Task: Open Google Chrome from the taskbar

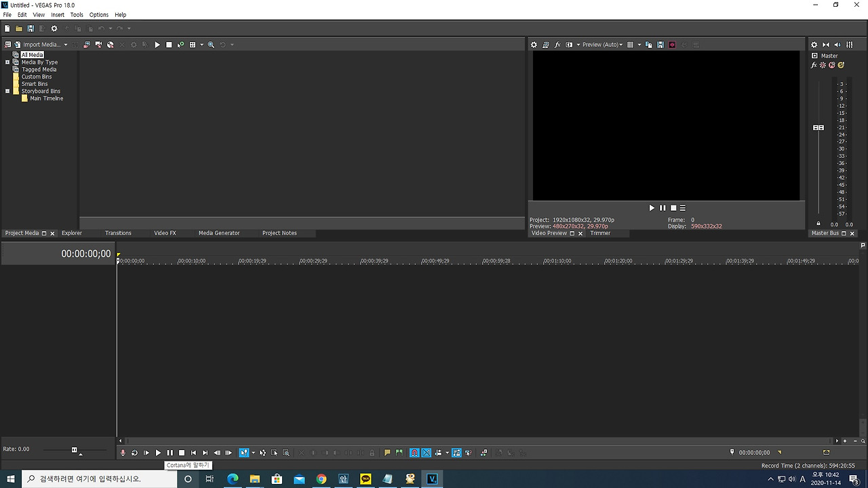Action: 321,479
